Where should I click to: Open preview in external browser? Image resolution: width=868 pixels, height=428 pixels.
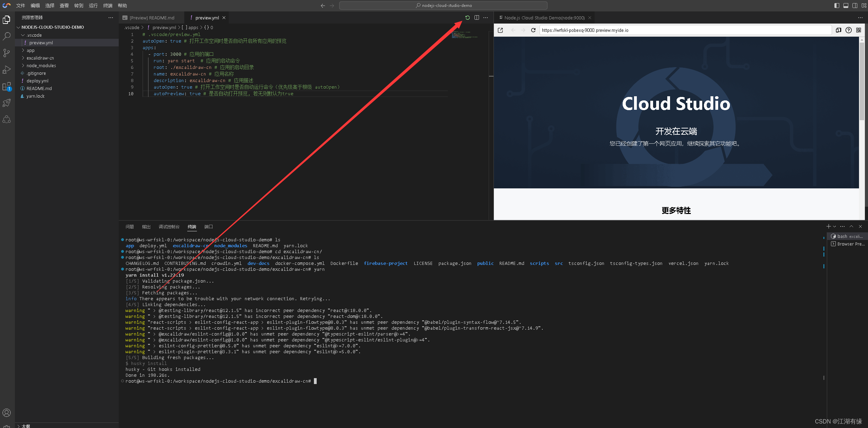pos(500,30)
